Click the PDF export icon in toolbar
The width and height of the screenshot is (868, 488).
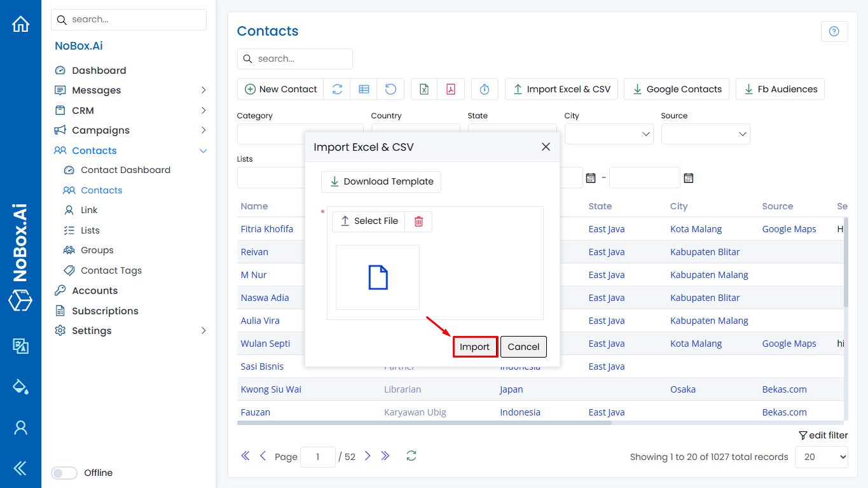pos(451,89)
